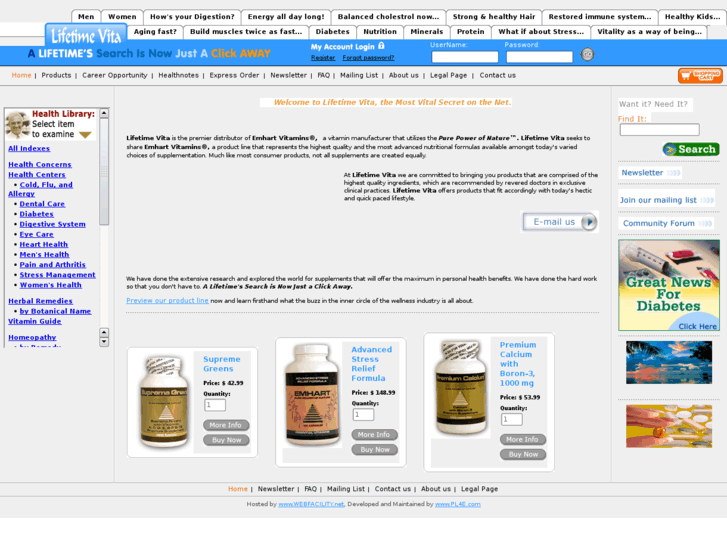Click the round login GO button
The width and height of the screenshot is (727, 545).
coord(587,54)
